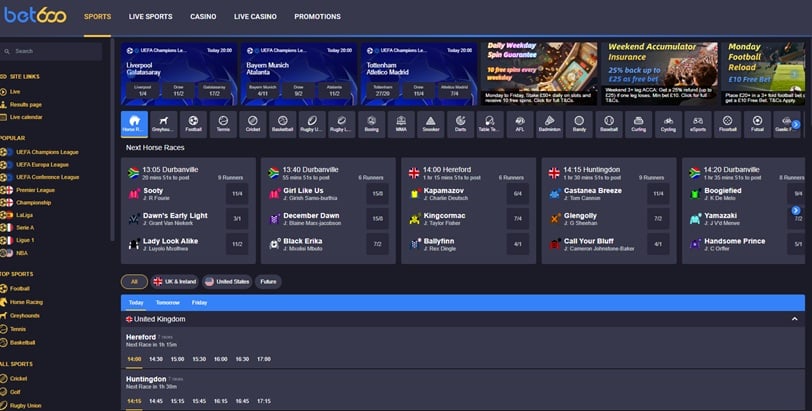Open the Basketball sport icon tile

(282, 124)
